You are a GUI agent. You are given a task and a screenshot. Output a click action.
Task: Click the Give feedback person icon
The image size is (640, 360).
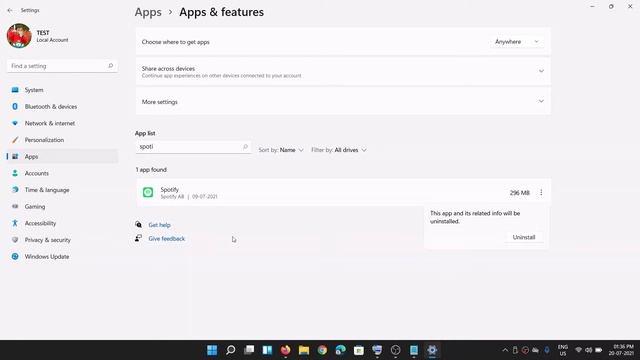point(139,238)
